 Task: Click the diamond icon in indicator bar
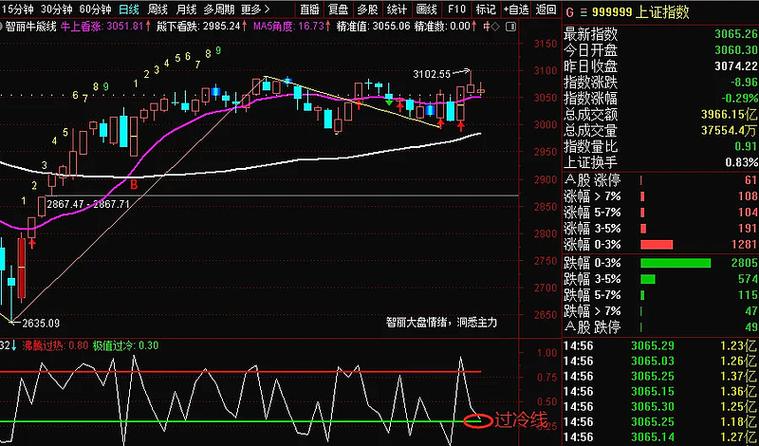coord(495,26)
